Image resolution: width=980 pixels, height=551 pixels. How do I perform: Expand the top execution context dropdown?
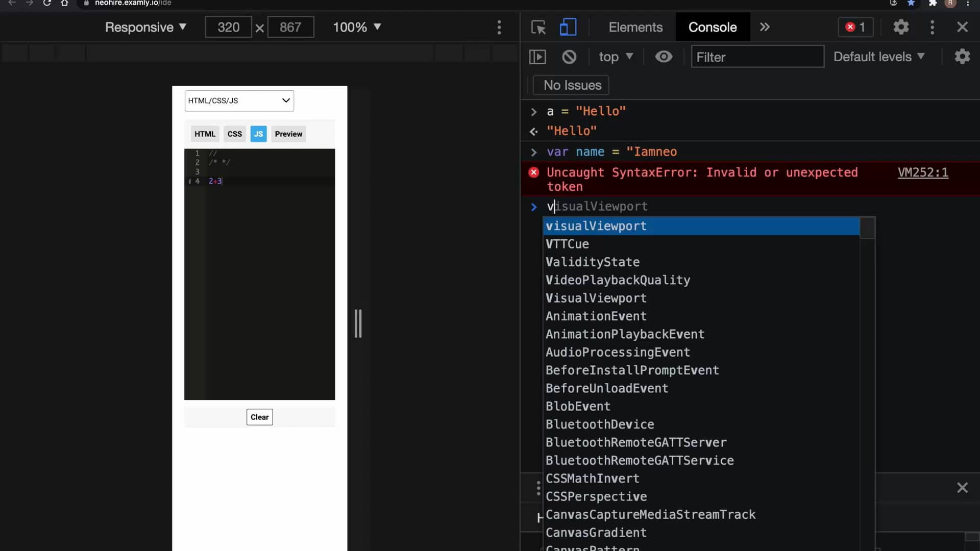click(616, 57)
